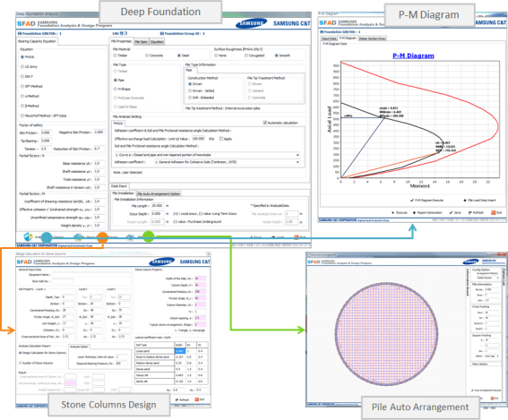Select Smooth surface roughness
Image resolution: width=508 pixels, height=420 pixels.
click(x=277, y=56)
